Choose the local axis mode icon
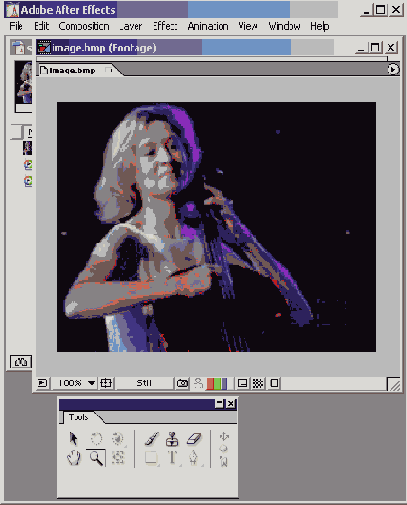This screenshot has width=407, height=505. pos(224,436)
